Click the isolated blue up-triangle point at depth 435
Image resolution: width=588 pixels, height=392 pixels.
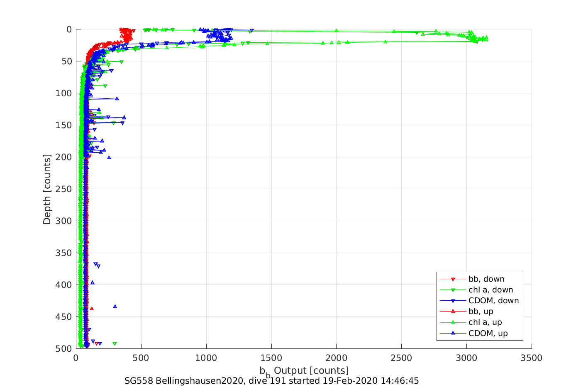115,307
